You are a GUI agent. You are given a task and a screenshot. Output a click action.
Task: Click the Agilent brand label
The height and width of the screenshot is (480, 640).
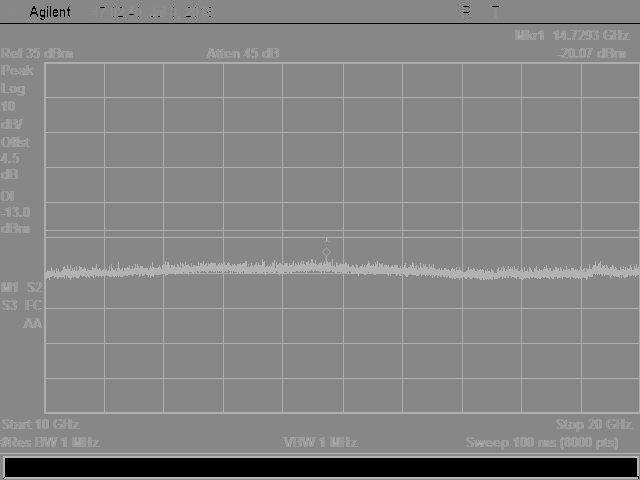pos(50,12)
